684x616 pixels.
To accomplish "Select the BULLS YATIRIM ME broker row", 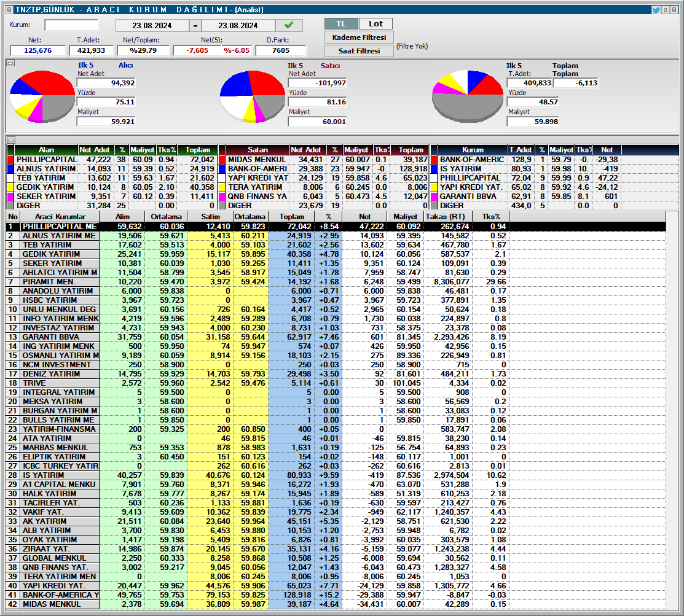I will pos(336,420).
